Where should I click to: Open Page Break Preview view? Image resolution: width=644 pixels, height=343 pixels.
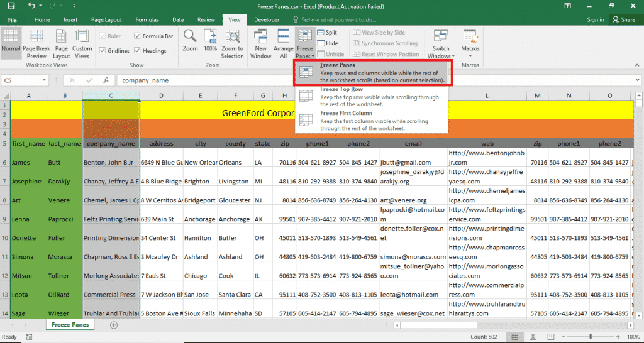pos(36,42)
